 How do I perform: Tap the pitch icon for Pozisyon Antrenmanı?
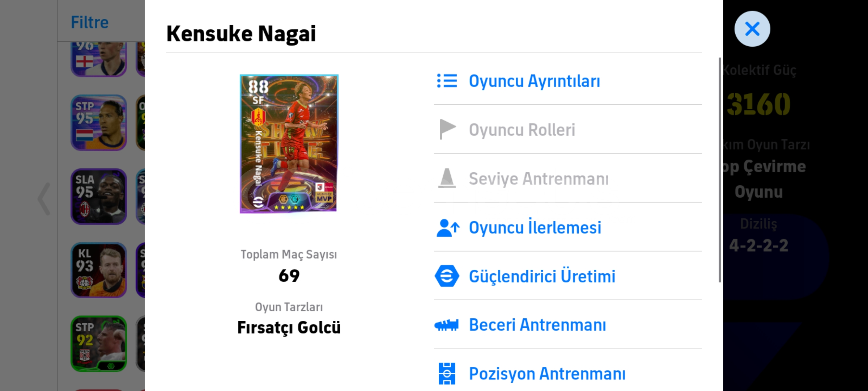(x=447, y=373)
